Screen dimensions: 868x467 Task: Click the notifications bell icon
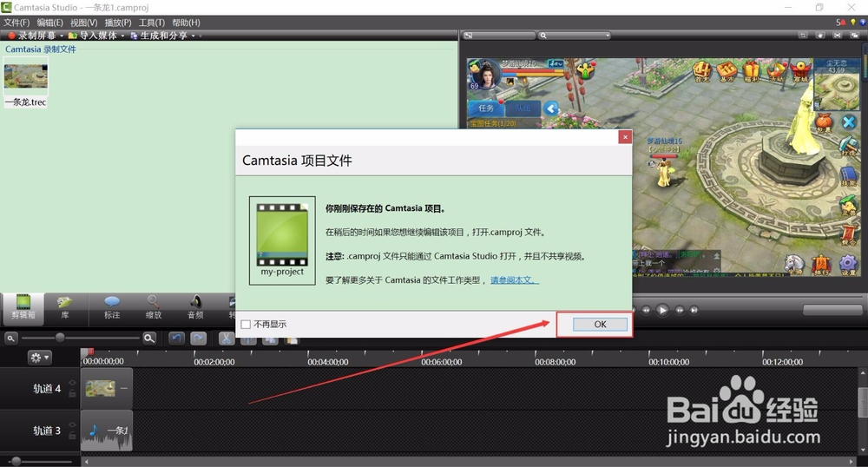pos(841,23)
